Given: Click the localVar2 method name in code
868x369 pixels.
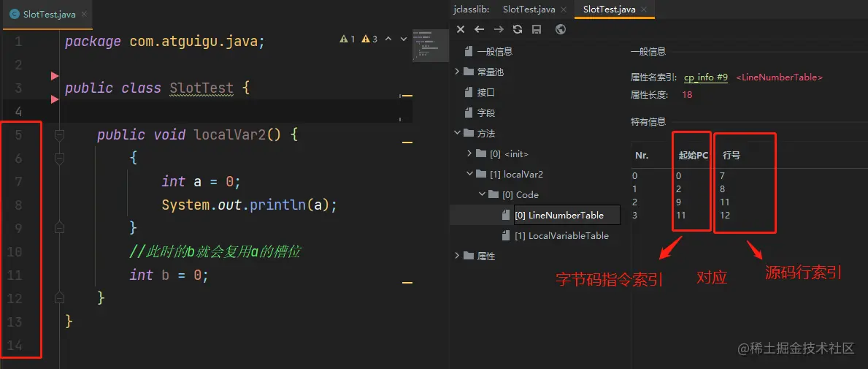Looking at the screenshot, I should (x=230, y=134).
